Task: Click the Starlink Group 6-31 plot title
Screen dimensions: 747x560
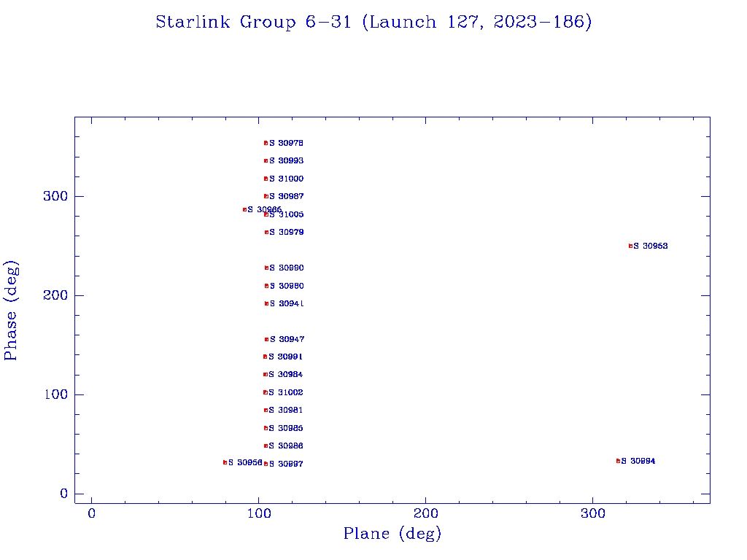Action: click(x=373, y=23)
